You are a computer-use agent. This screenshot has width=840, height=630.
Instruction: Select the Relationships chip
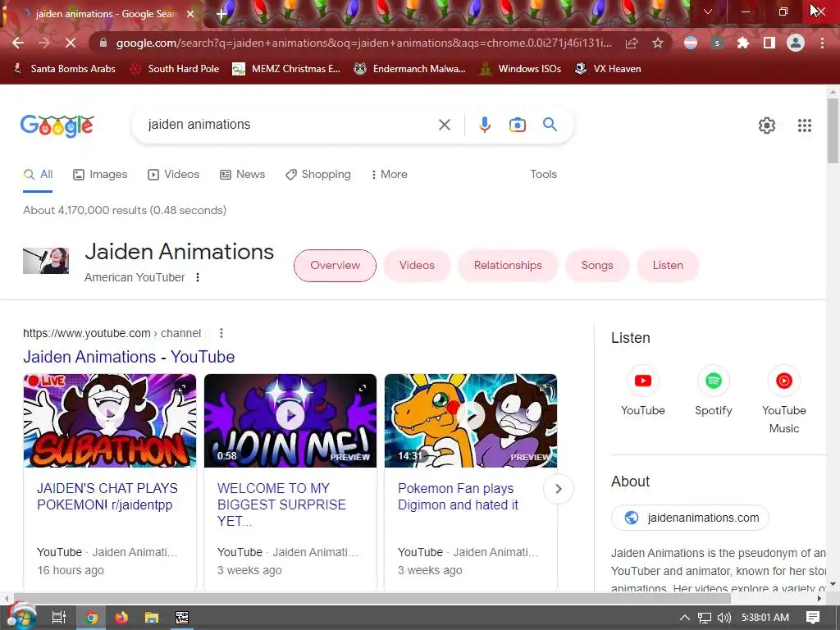coord(508,265)
